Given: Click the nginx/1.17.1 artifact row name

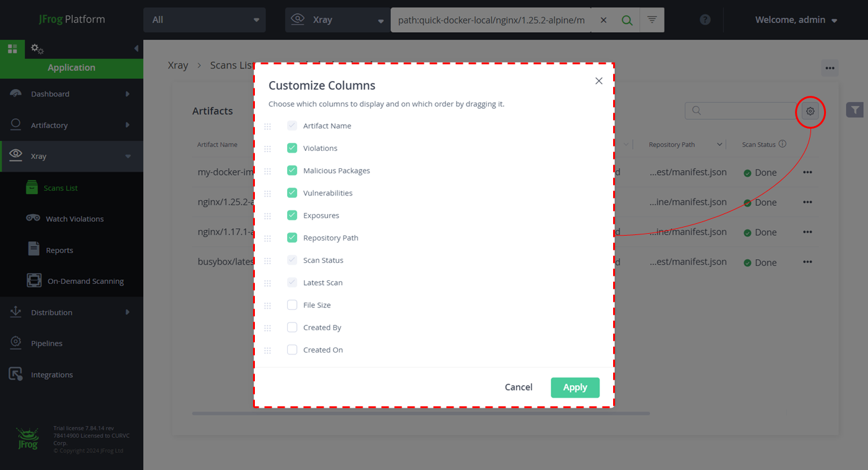Looking at the screenshot, I should pos(226,232).
